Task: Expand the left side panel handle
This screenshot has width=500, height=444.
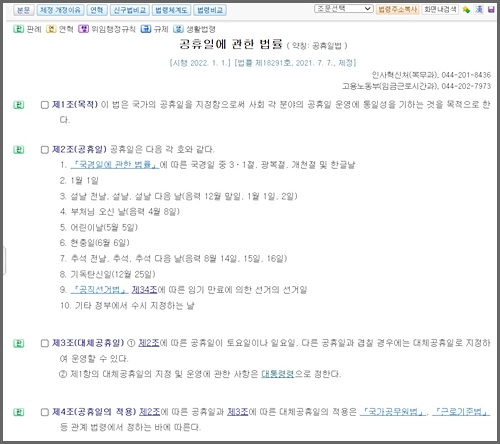Action: [x=4, y=260]
